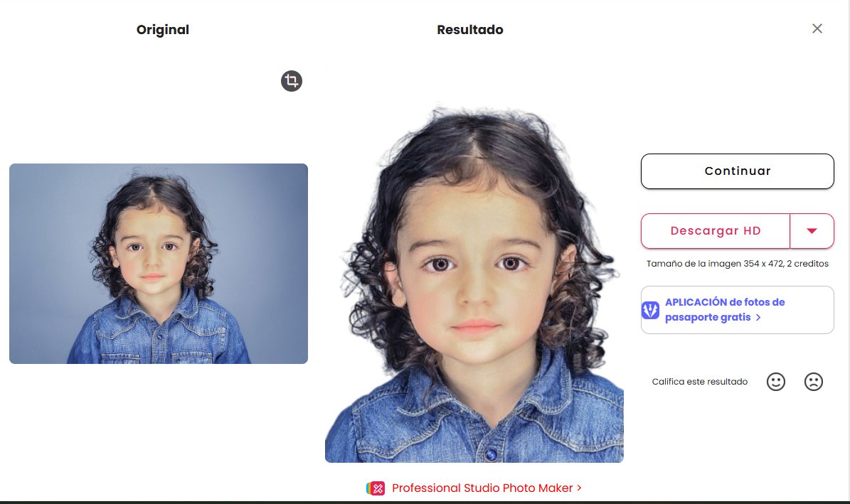Rate the result with the sad face
This screenshot has height=504, width=850.
coord(814,382)
